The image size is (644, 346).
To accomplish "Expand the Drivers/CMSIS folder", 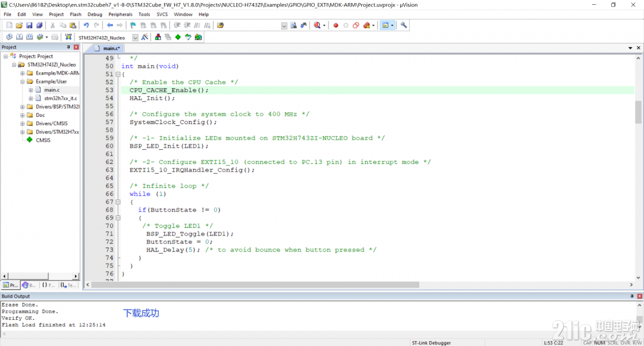I will (23, 123).
